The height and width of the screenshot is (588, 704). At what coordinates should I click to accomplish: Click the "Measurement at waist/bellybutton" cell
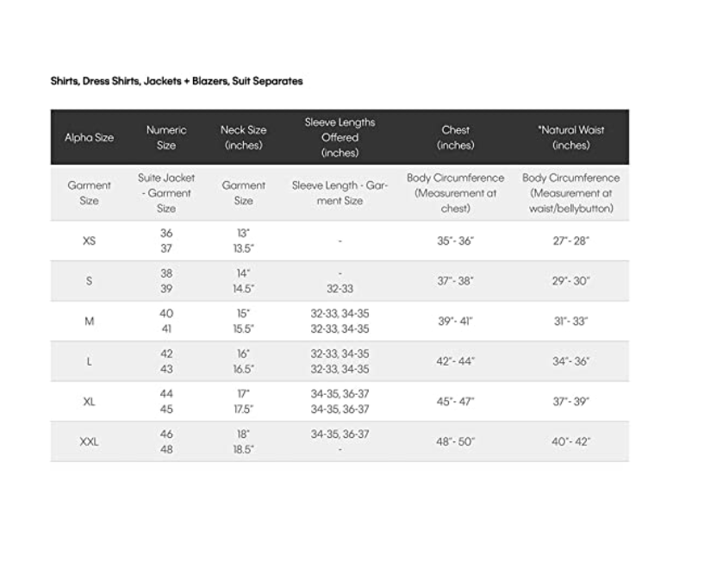(570, 192)
